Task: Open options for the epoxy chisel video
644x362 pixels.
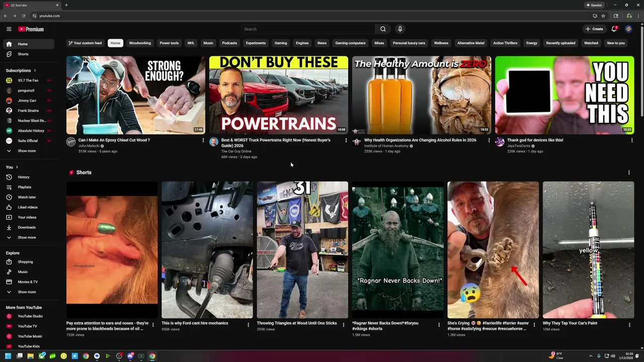Action: pyautogui.click(x=203, y=140)
